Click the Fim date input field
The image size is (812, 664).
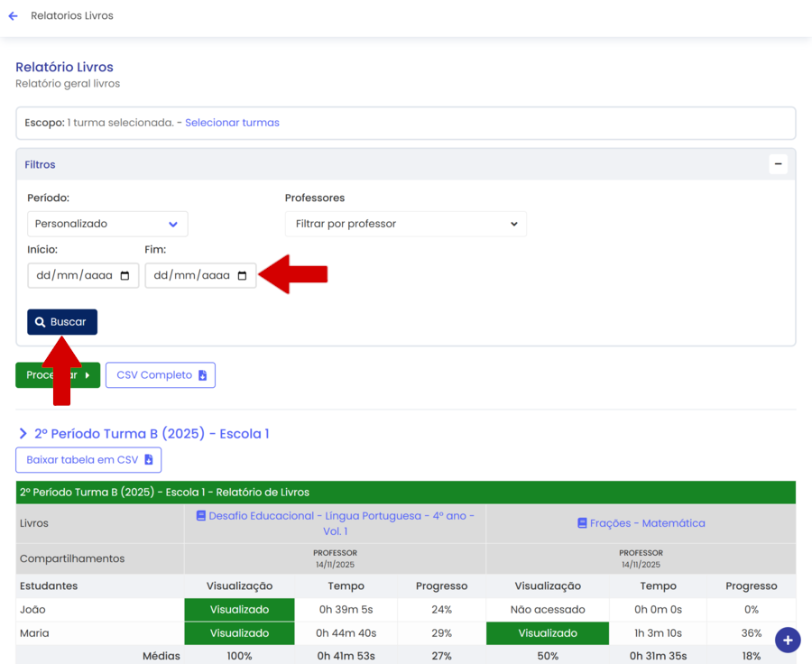point(191,276)
